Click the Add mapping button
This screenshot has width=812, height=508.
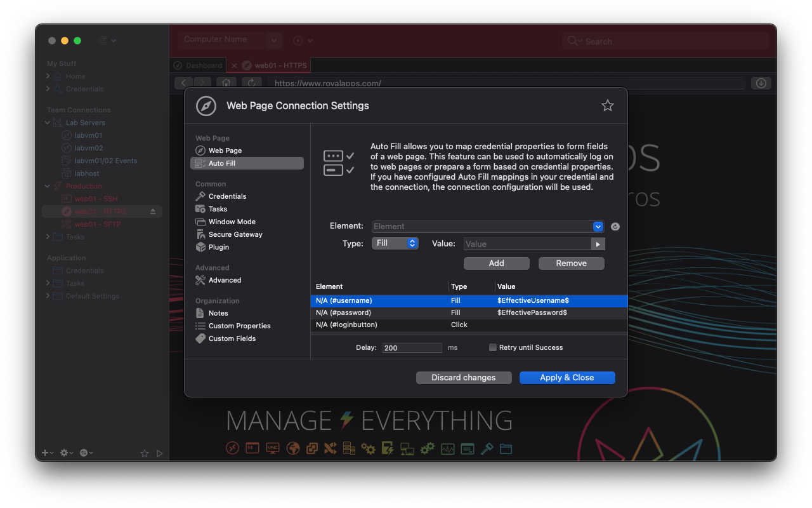tap(496, 263)
